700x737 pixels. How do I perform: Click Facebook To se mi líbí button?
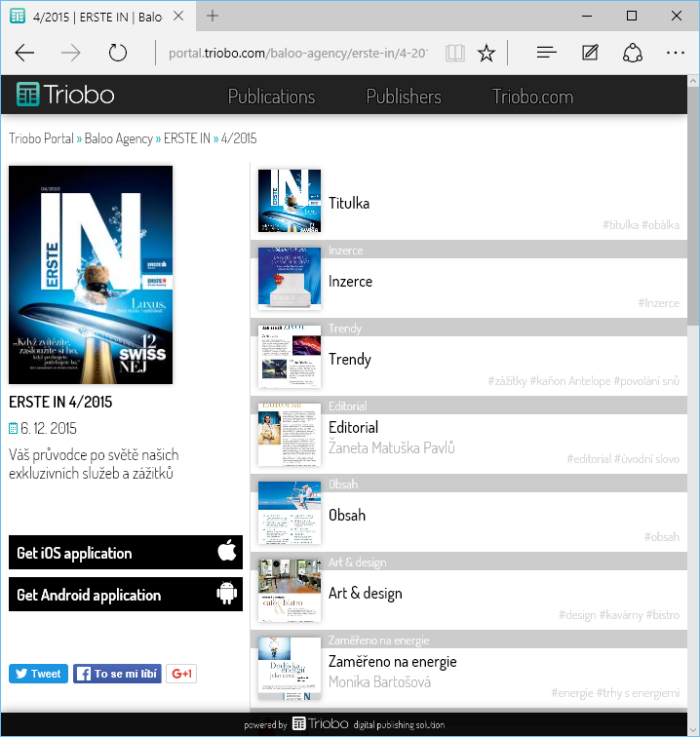pos(117,674)
